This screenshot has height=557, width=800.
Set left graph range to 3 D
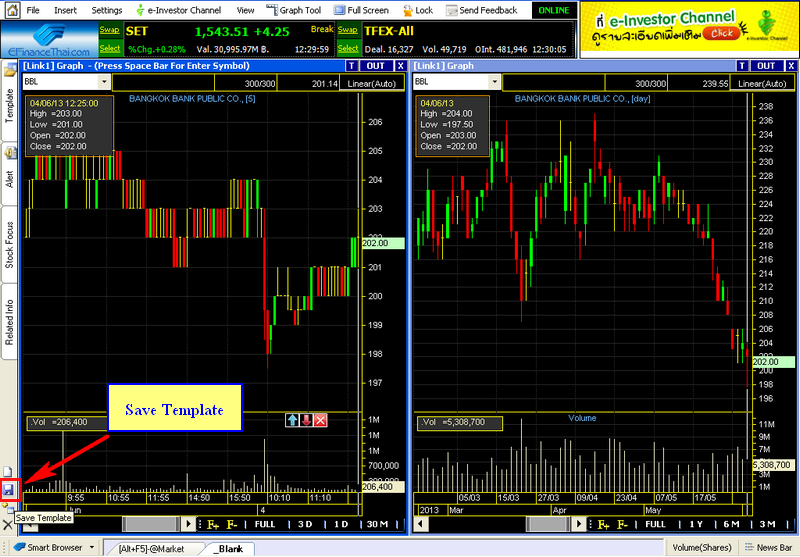click(305, 524)
